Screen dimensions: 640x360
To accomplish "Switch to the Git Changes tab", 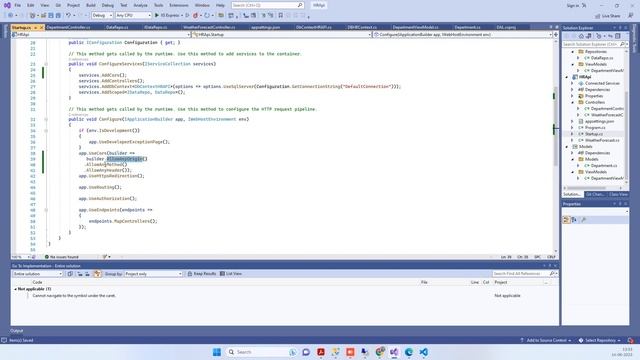I will [x=595, y=194].
